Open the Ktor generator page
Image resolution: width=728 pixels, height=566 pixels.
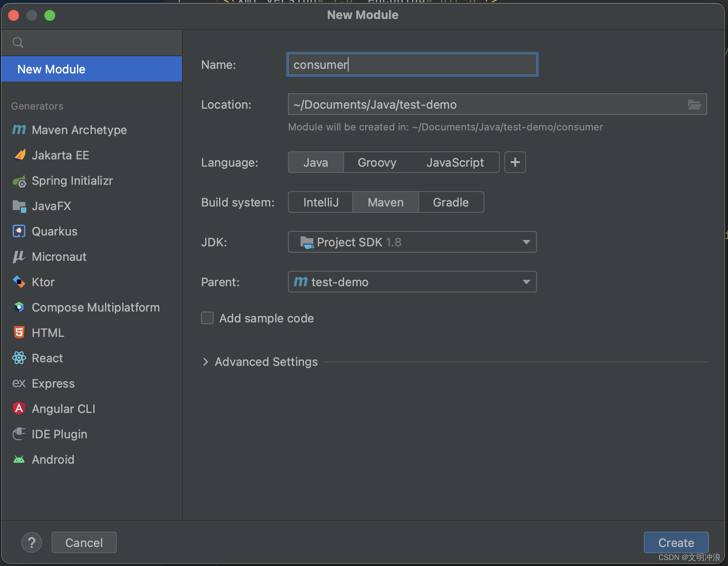[x=43, y=282]
